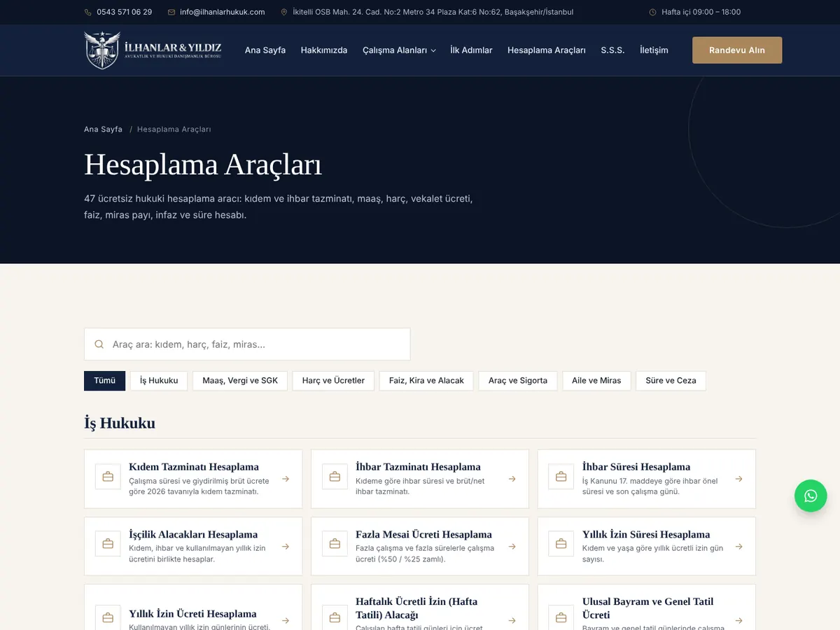
Task: Click the clock icon next to working hours
Action: click(x=653, y=12)
